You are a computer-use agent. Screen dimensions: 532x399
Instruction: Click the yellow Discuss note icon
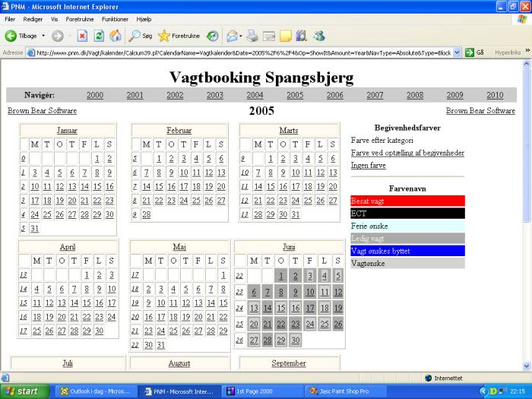286,36
